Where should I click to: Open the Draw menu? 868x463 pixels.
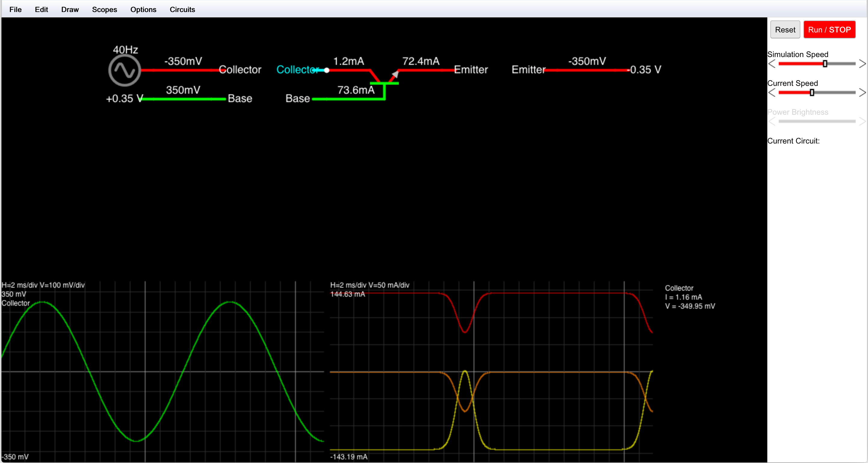coord(70,9)
